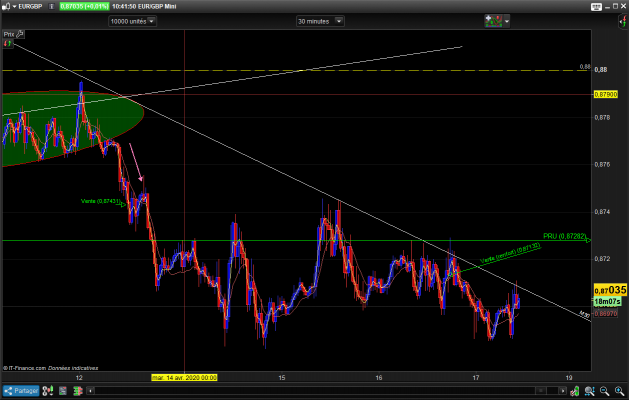This screenshot has height=400, width=629.
Task: Open the EURGBP instrument menu arrow
Action: pos(14,6)
